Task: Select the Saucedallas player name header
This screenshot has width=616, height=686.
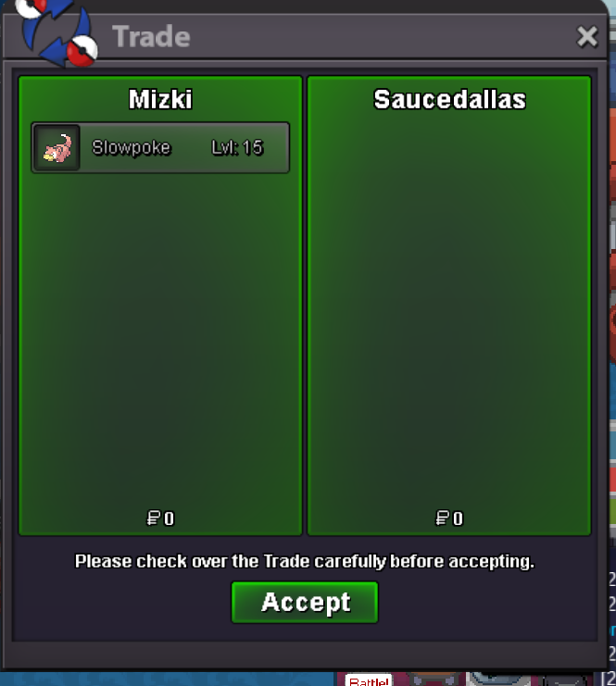Action: click(449, 99)
